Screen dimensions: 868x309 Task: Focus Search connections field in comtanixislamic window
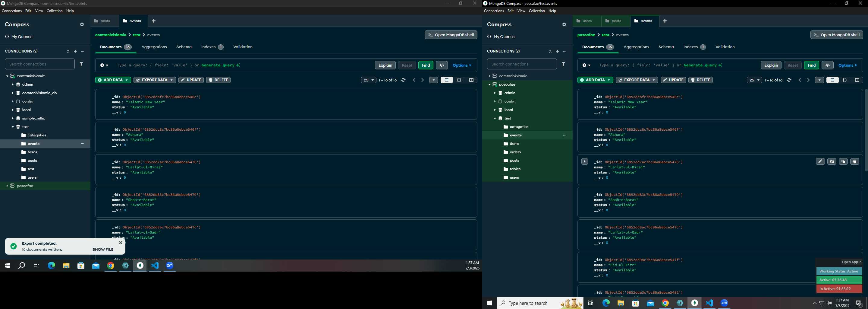40,64
